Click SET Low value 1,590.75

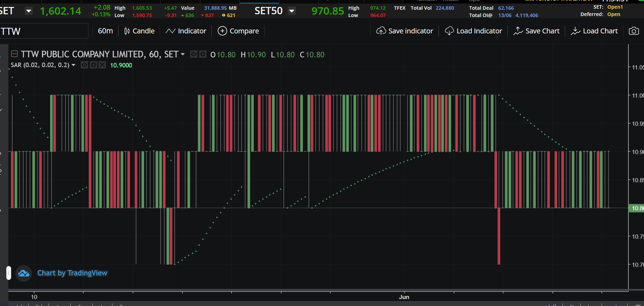coord(142,15)
